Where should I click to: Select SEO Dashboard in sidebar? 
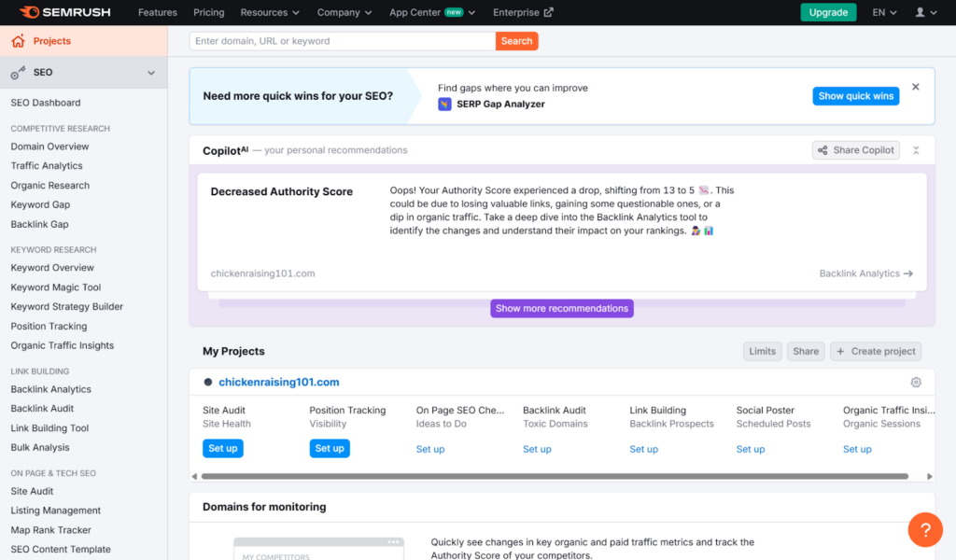(46, 103)
